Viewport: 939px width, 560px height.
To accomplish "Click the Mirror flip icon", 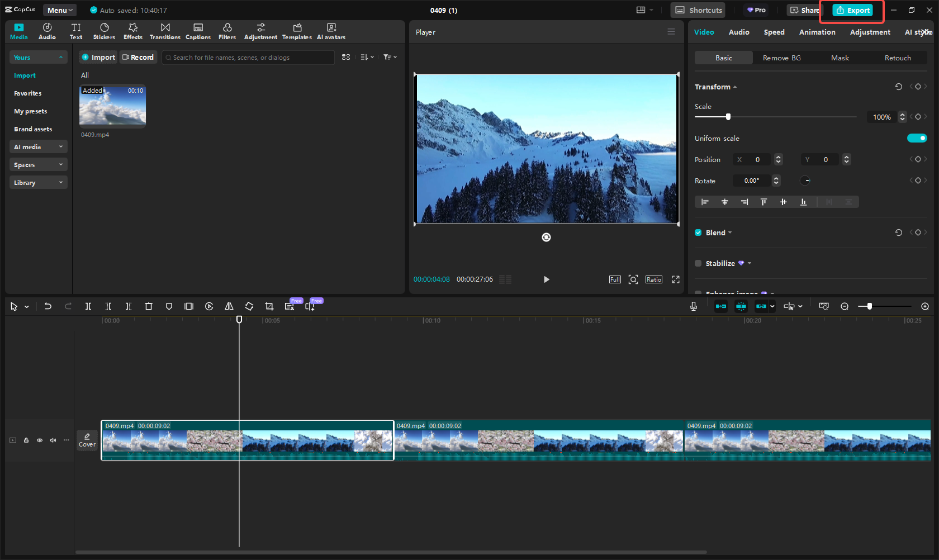I will click(x=229, y=306).
